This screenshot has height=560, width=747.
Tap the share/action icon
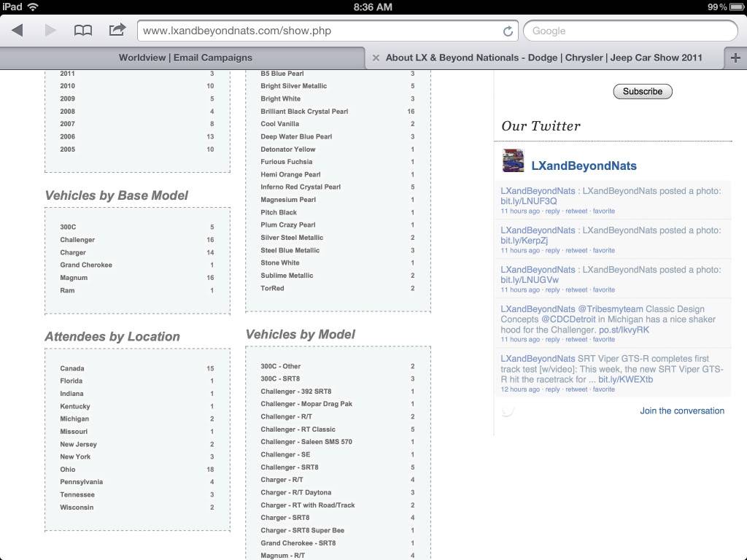(117, 30)
